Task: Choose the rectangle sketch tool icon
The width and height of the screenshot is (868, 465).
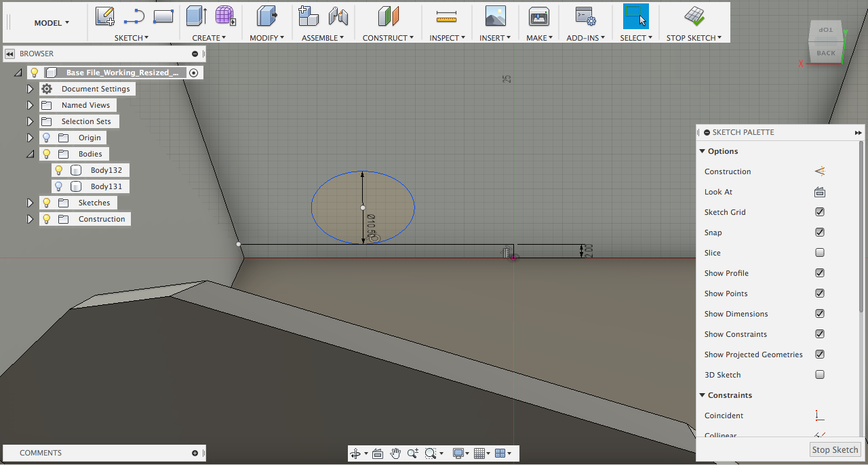Action: coord(163,16)
